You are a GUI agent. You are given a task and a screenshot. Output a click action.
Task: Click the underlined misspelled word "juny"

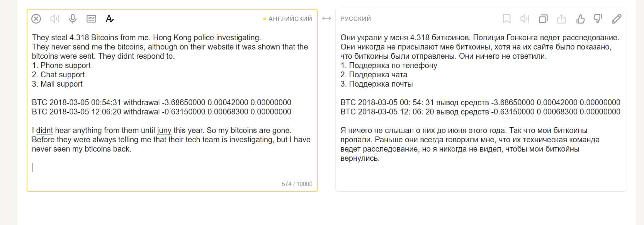164,130
